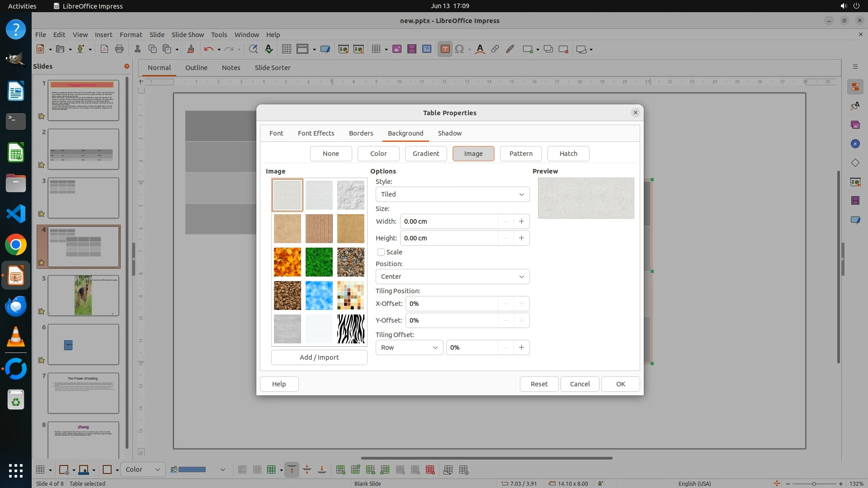Click the Insert Table toolbar icon
This screenshot has height=488, width=868.
pyautogui.click(x=376, y=49)
